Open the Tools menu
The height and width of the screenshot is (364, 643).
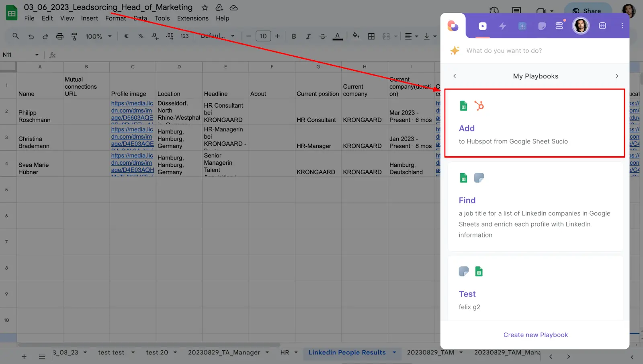coord(162,18)
